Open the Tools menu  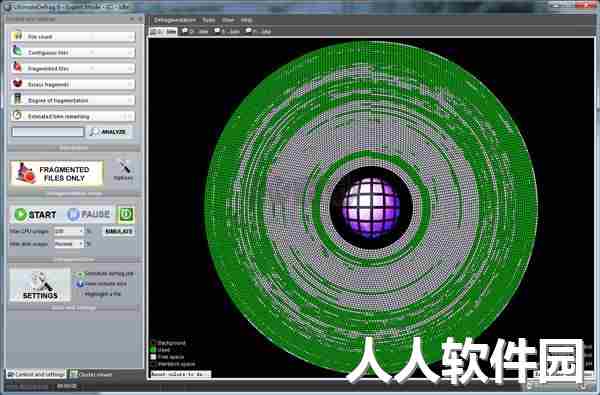[x=209, y=20]
